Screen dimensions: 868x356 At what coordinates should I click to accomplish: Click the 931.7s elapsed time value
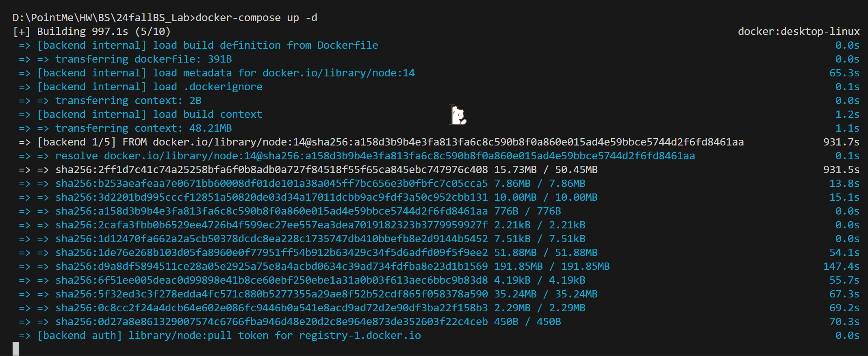tap(841, 142)
